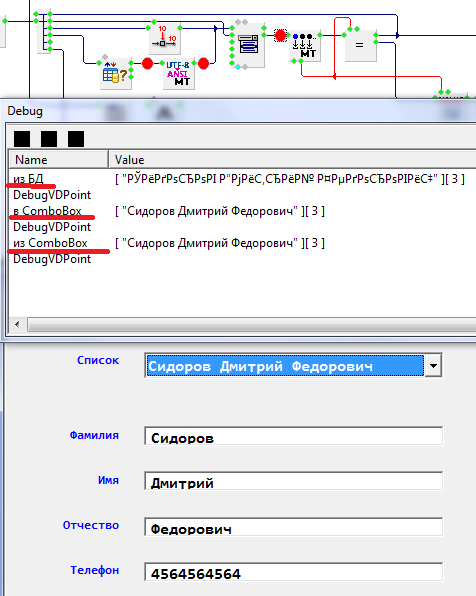Click the third black Debug toolbar button

(76, 139)
